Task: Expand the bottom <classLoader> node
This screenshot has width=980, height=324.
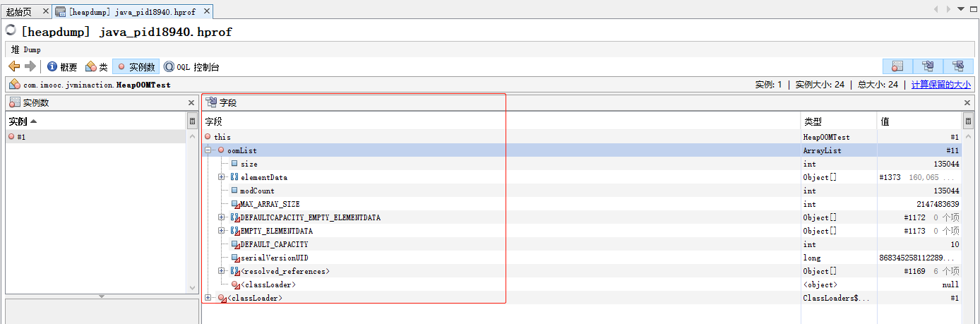Action: (208, 298)
